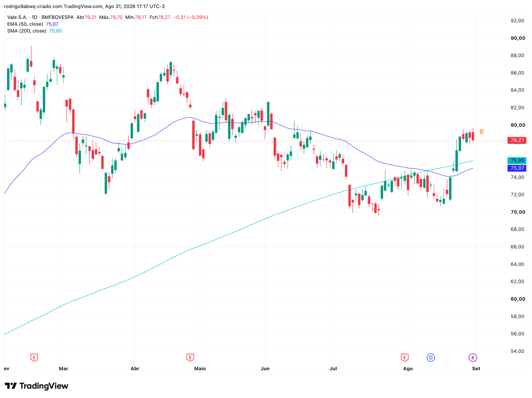Image resolution: width=532 pixels, height=398 pixels.
Task: Click the 80,00 price axis label
Action: (x=518, y=125)
